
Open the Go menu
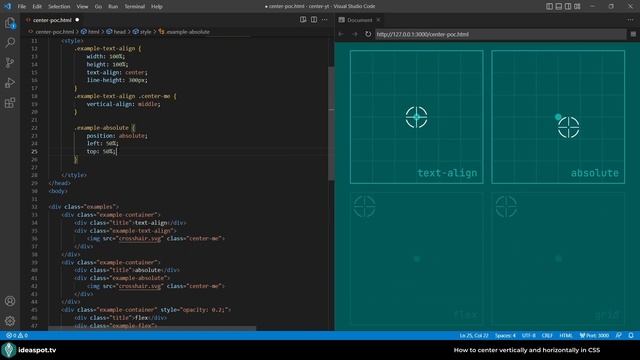[98, 7]
